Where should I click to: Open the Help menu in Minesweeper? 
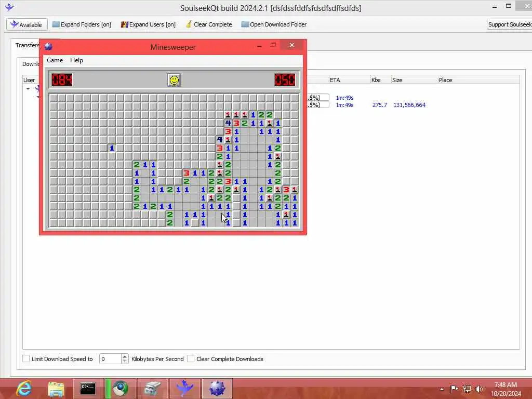click(76, 60)
